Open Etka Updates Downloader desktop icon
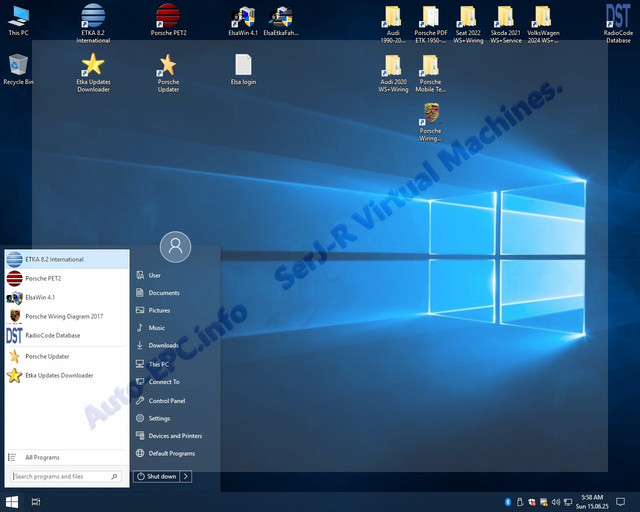Viewport: 640px width, 512px height. 93,73
